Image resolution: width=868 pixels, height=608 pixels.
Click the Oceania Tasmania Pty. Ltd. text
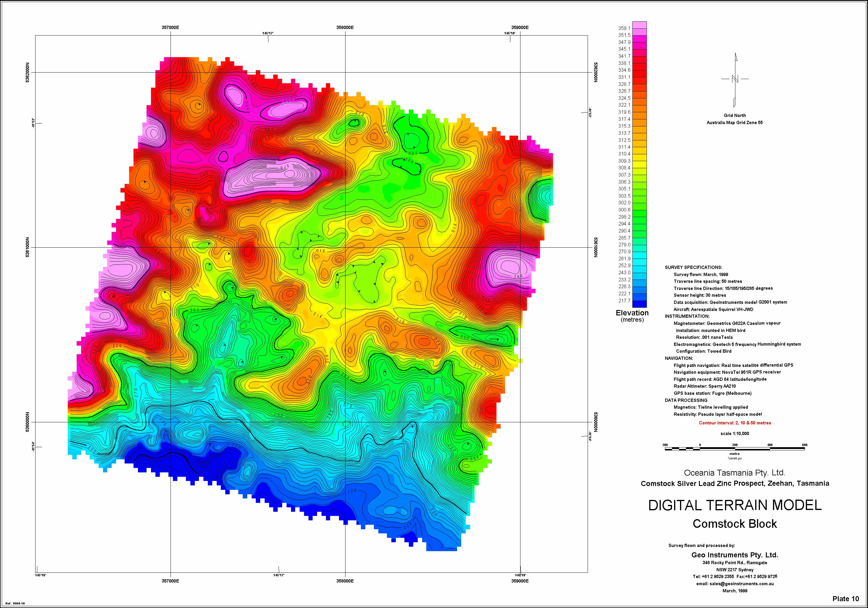[x=734, y=473]
